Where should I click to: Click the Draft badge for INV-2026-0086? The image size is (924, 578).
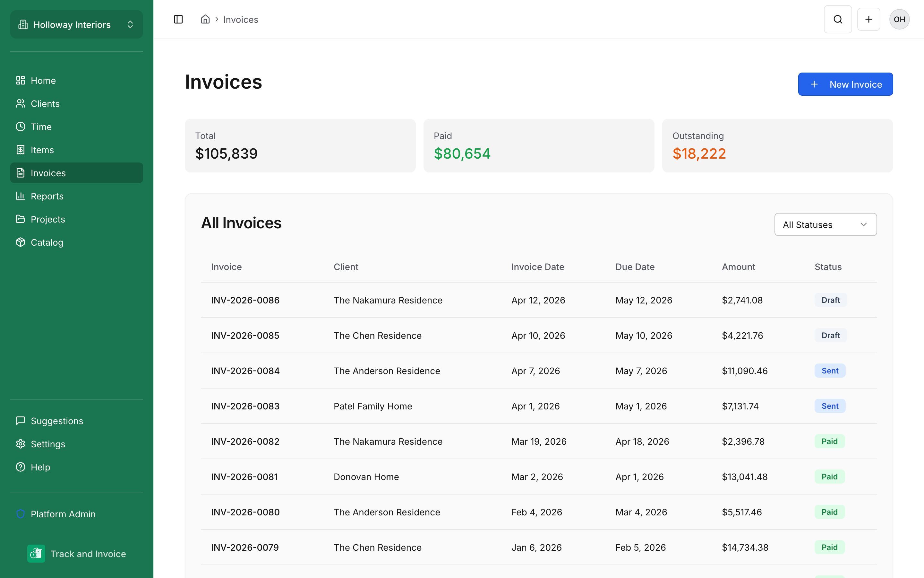point(830,300)
